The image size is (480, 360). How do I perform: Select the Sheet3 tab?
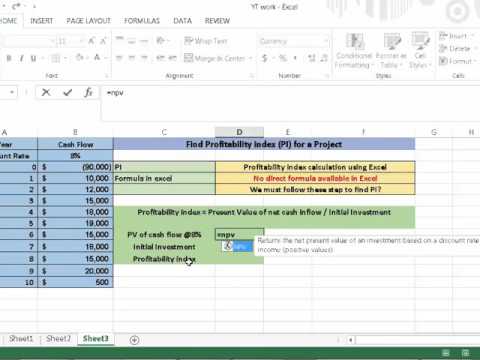[x=96, y=339]
